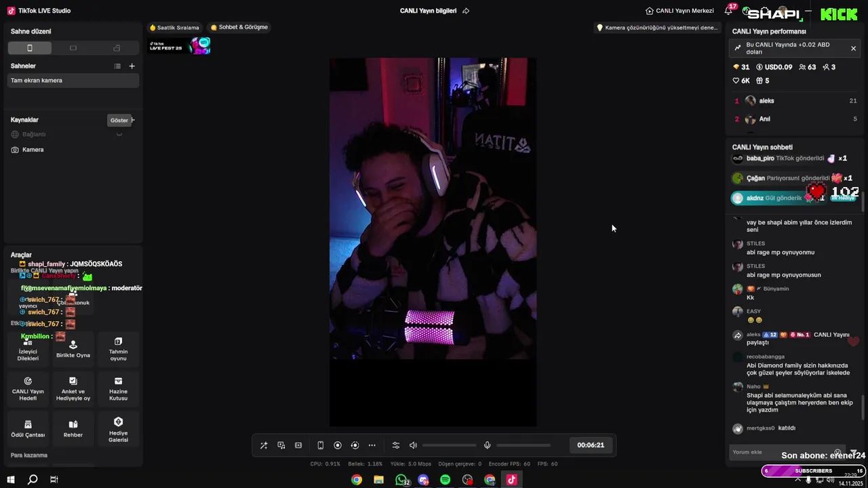868x488 pixels.
Task: View the 63 viewers count
Action: 807,67
